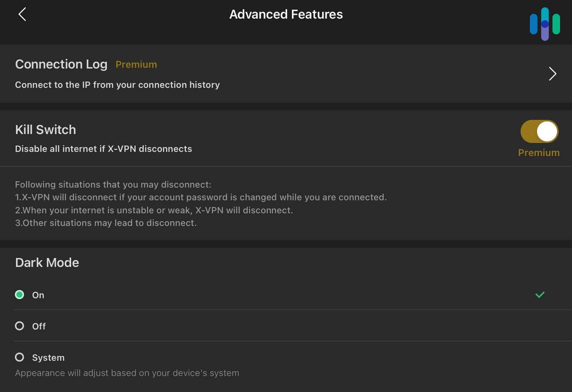Click the radio circle next to System
The image size is (572, 392).
coord(20,357)
